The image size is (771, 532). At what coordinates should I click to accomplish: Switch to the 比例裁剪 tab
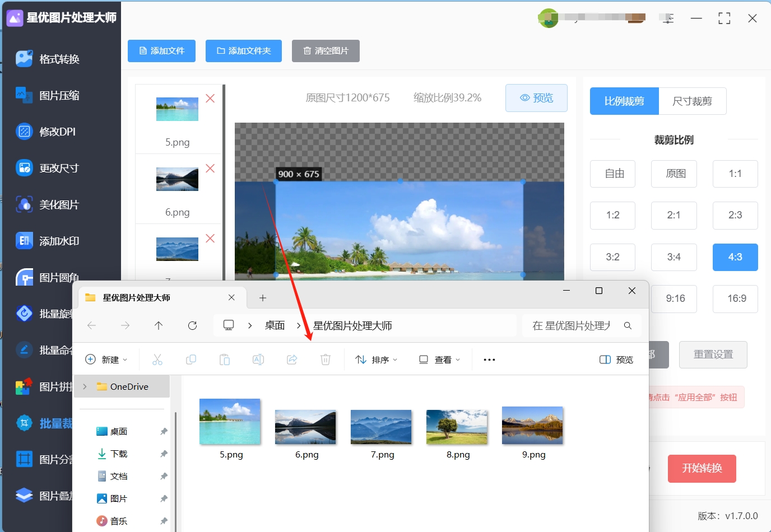click(624, 101)
